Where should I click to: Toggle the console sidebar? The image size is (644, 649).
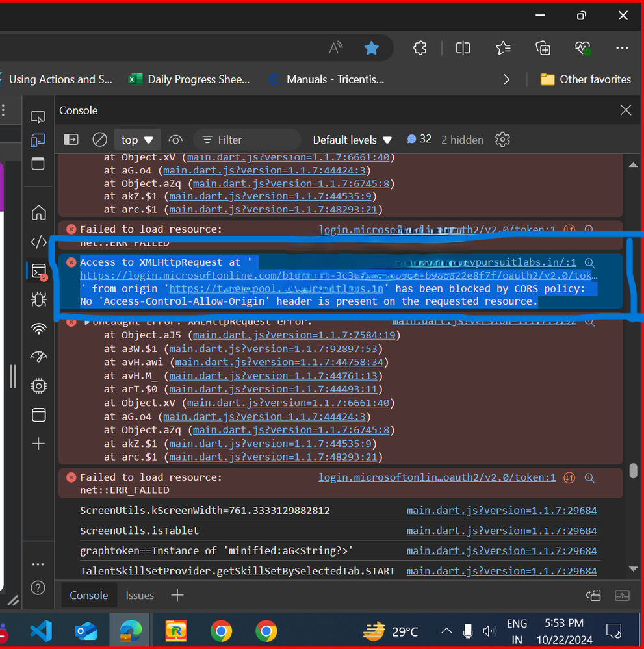71,140
